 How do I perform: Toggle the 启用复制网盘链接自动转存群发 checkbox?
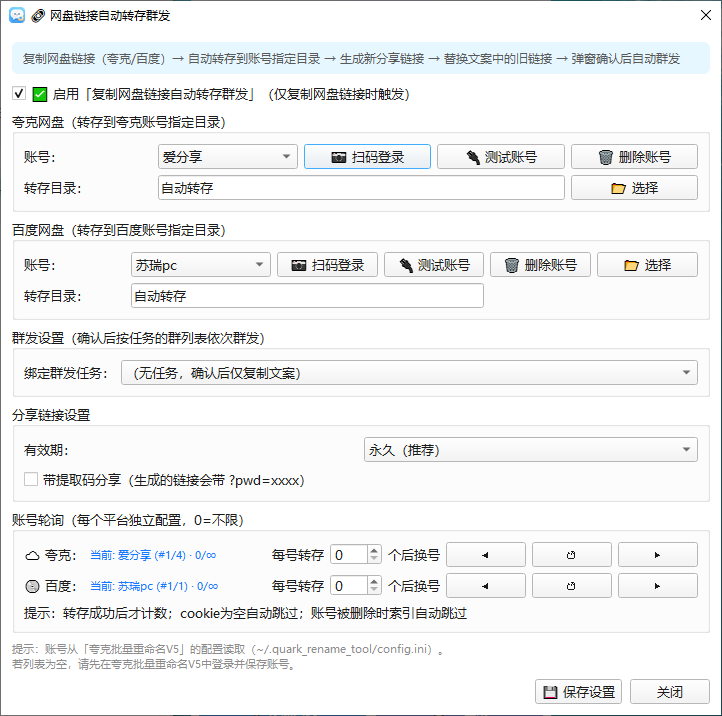point(18,94)
